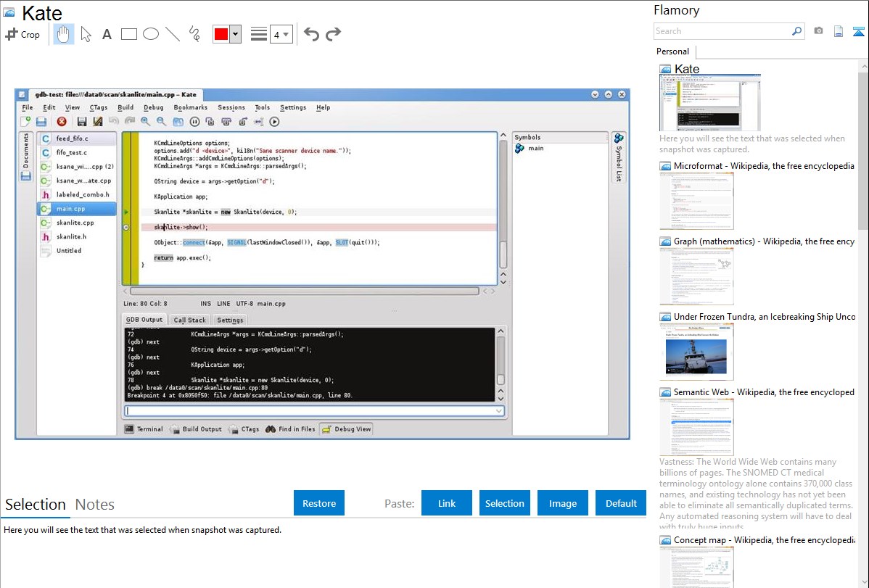Select feed_fifo.c in the Documents list

coord(77,138)
